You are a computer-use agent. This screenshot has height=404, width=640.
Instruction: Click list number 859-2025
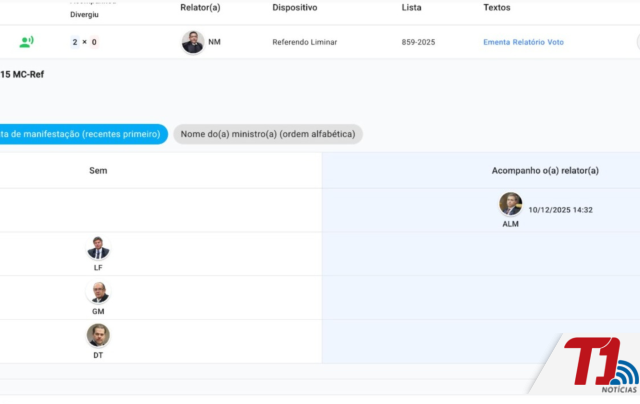pyautogui.click(x=419, y=42)
